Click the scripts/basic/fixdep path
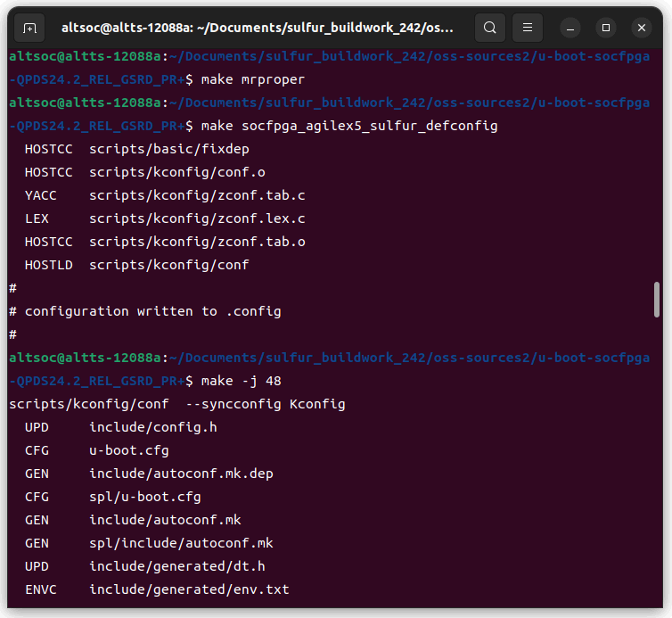 point(168,149)
